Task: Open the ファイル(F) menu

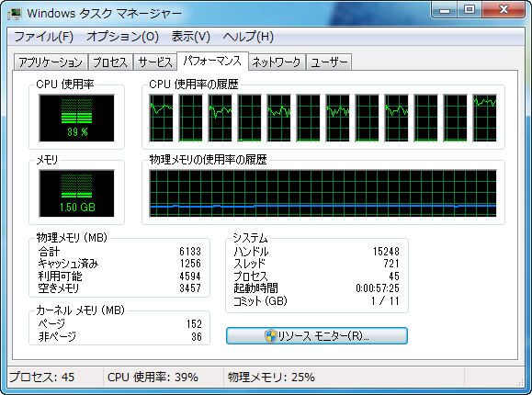Action: (x=44, y=37)
